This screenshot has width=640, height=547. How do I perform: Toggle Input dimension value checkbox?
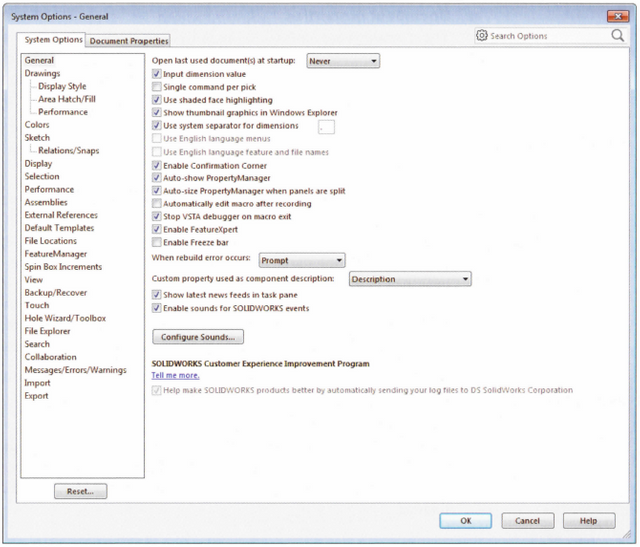click(157, 74)
